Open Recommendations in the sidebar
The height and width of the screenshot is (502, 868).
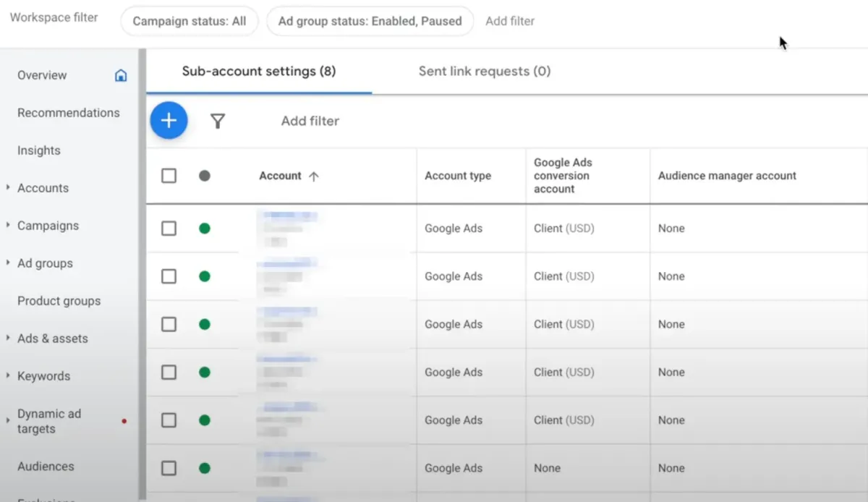coord(69,113)
